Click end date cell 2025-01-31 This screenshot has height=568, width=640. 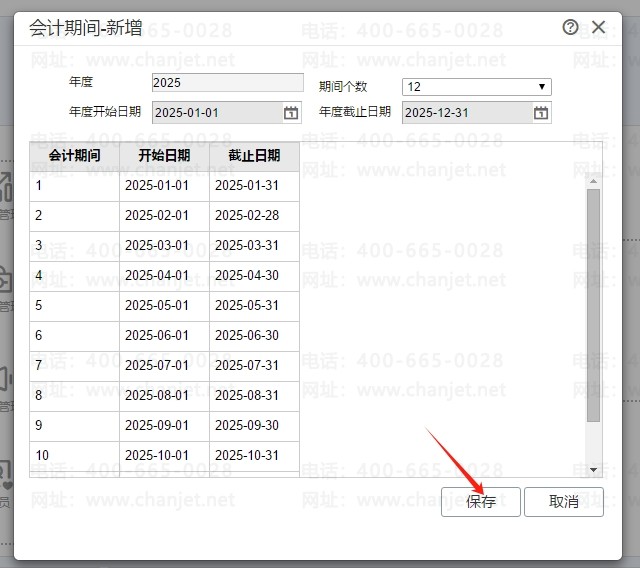tap(254, 186)
